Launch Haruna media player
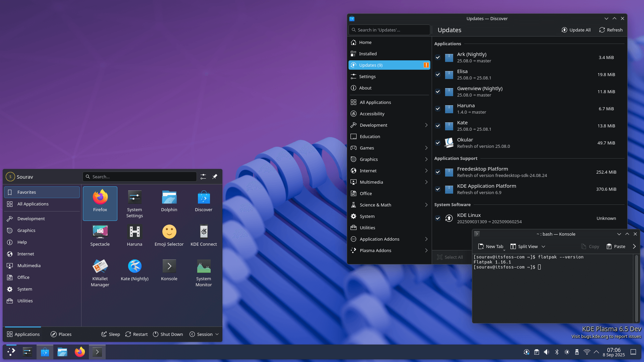Screen dimensions: 644x362 coord(135,235)
